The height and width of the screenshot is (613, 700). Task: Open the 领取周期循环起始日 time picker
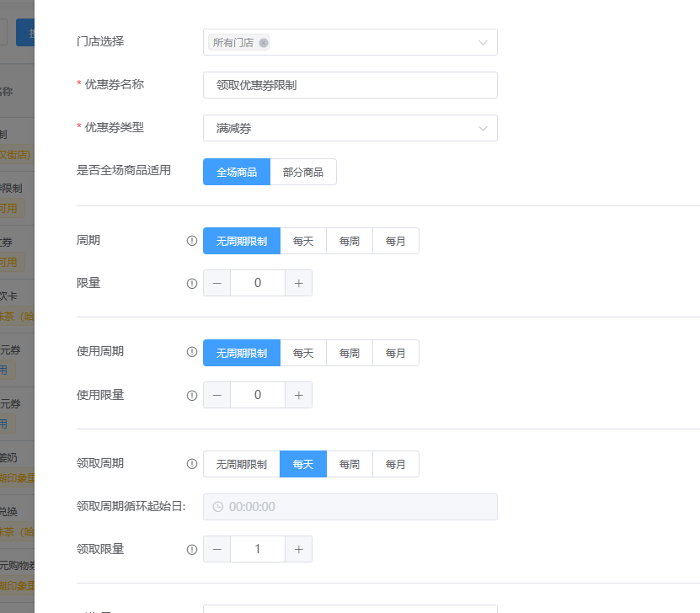tap(350, 506)
